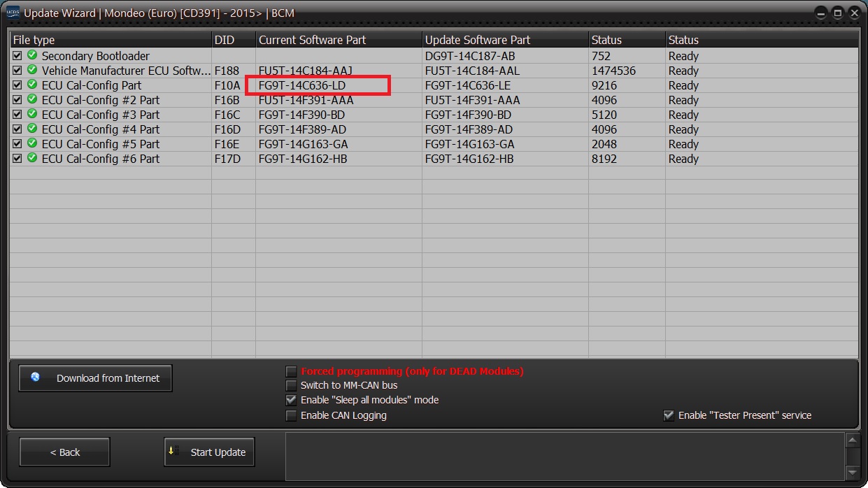Image resolution: width=868 pixels, height=488 pixels.
Task: Click the green status icon for Secondary Bootloader
Action: pos(32,56)
